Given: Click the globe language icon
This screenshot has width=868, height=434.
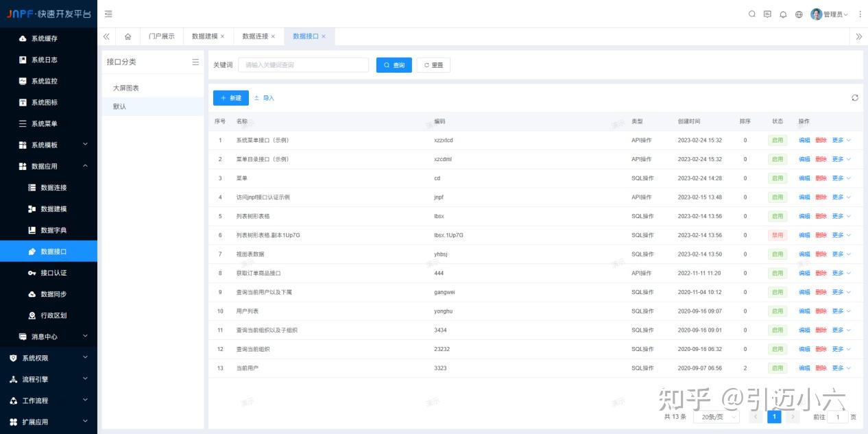Looking at the screenshot, I should 799,14.
